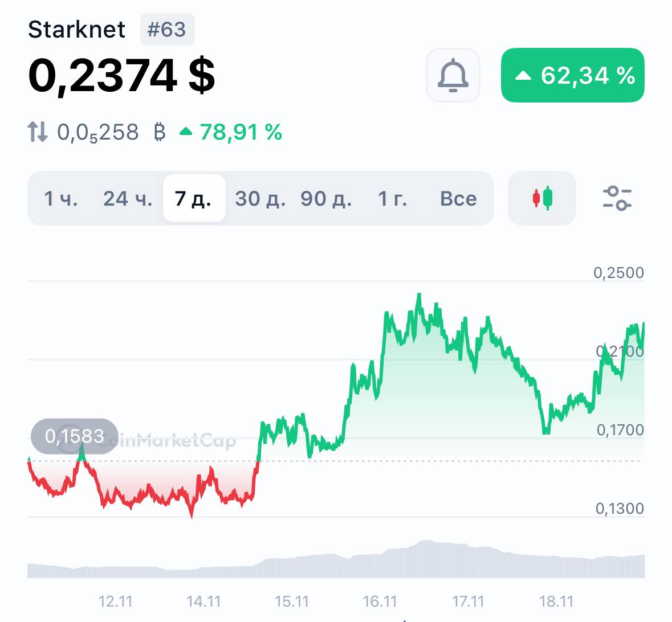The width and height of the screenshot is (672, 622).
Task: Click the 16.11 date on the axis
Action: click(x=380, y=601)
